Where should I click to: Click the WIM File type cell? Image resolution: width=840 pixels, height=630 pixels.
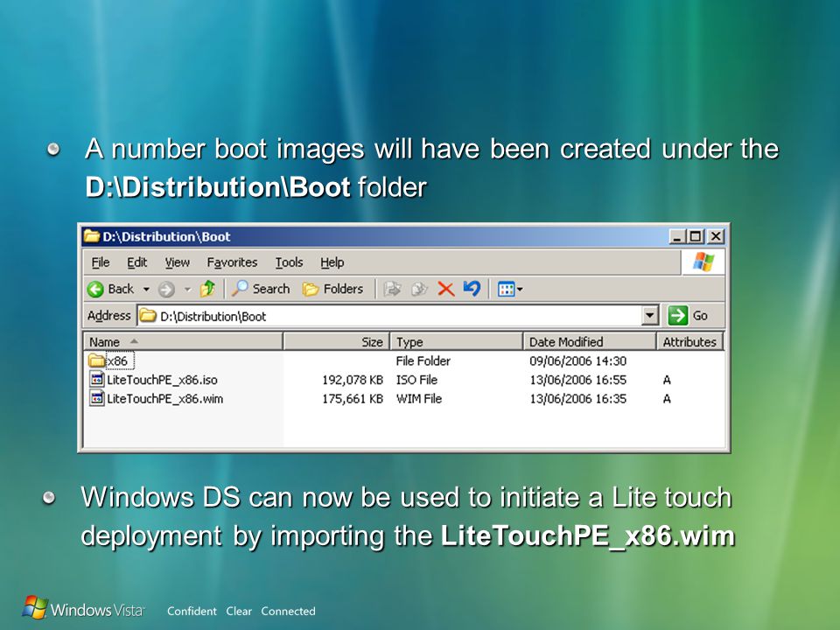[419, 399]
